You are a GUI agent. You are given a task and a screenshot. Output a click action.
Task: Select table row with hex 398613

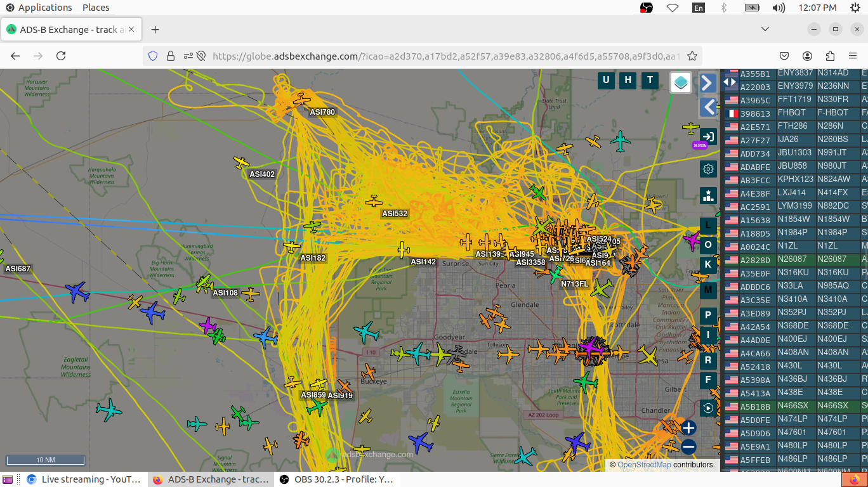click(796, 113)
